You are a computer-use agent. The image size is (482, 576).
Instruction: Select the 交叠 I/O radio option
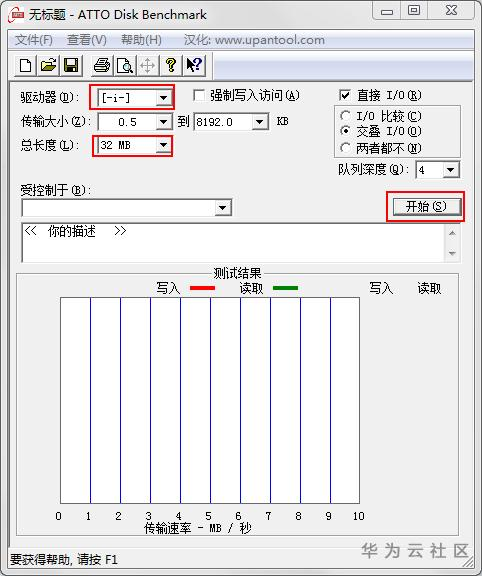[345, 131]
